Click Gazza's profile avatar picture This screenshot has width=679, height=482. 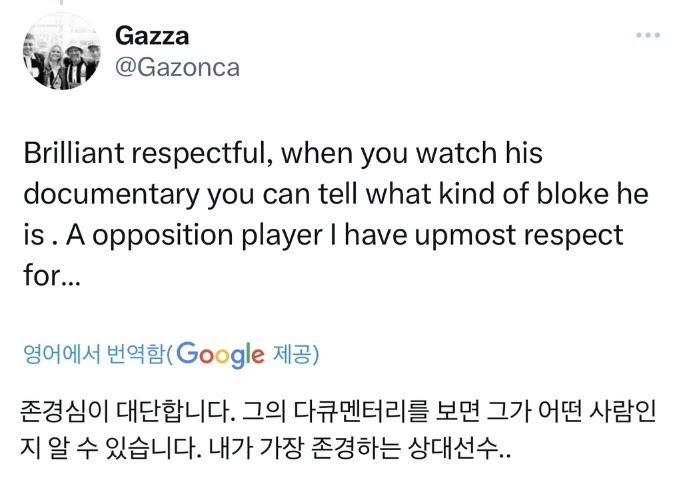pos(60,50)
